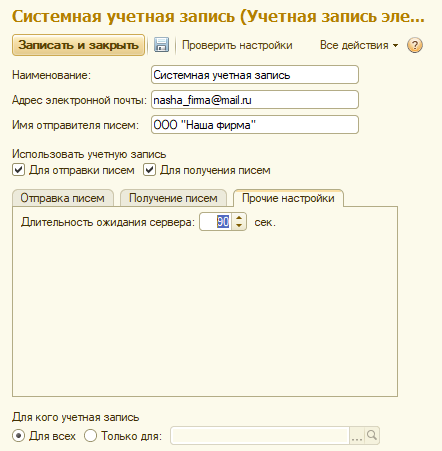
Task: Click the ellipsis selection button in Только для field
Action: pos(357,435)
